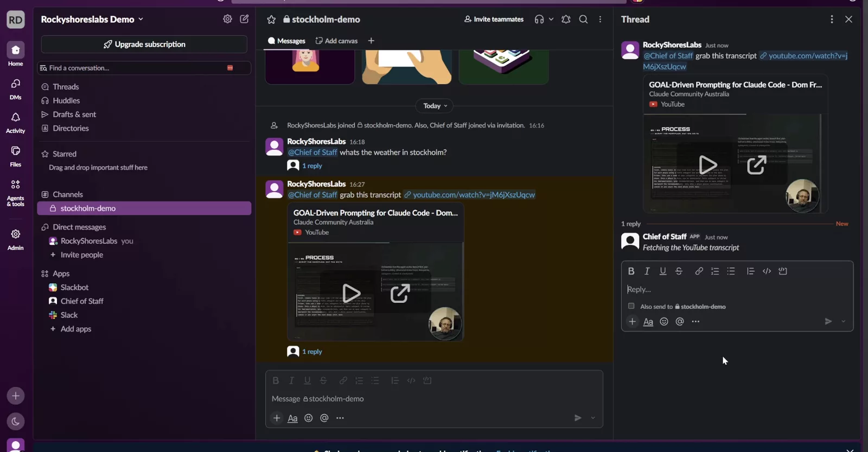Open emoji picker in thread reply box
The image size is (868, 452).
click(x=664, y=321)
